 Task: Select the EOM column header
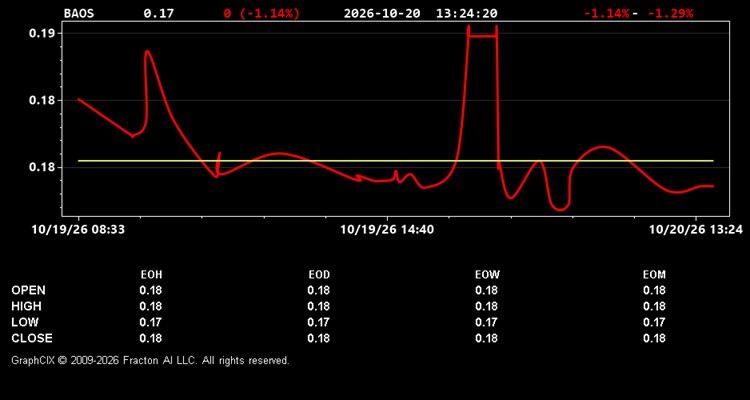654,275
